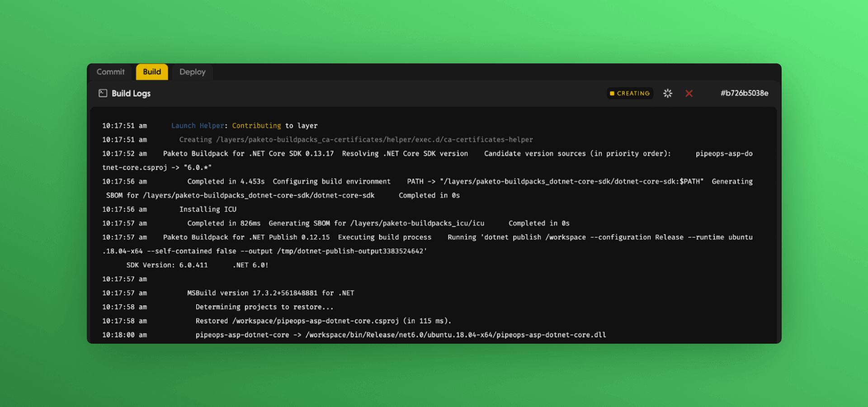Click the "Restored /workspace/pipeops-asp-dotnet-core.csproj" line
Screen dimensions: 868x407
tap(323, 321)
